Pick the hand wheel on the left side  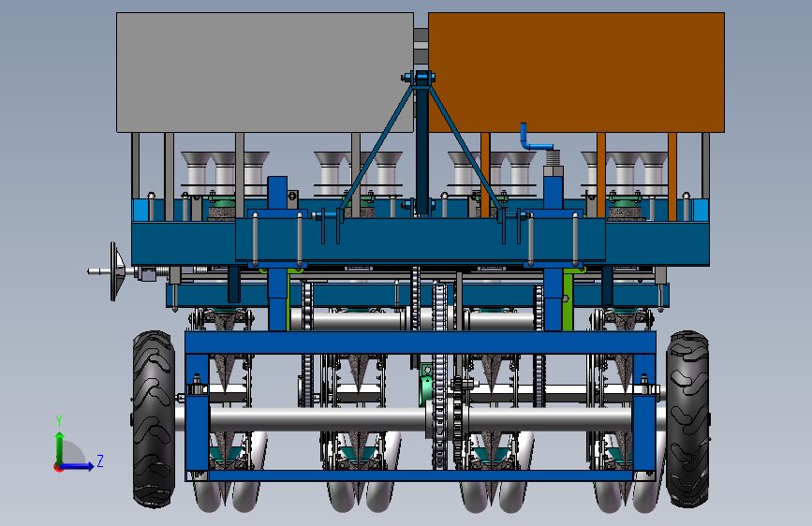tap(116, 271)
